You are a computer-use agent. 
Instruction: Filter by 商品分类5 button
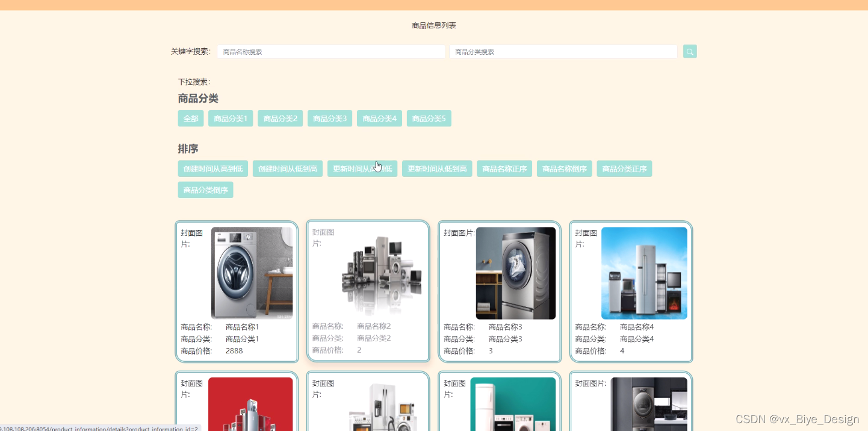pyautogui.click(x=429, y=119)
